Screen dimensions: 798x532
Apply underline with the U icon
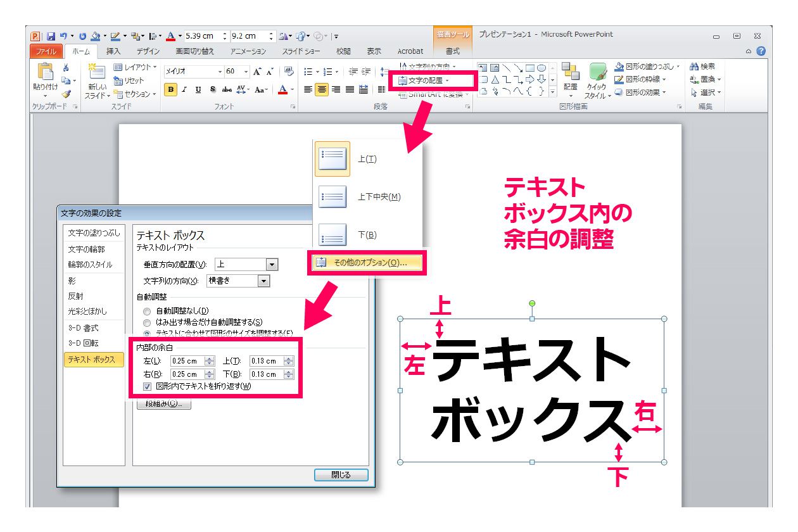[198, 90]
